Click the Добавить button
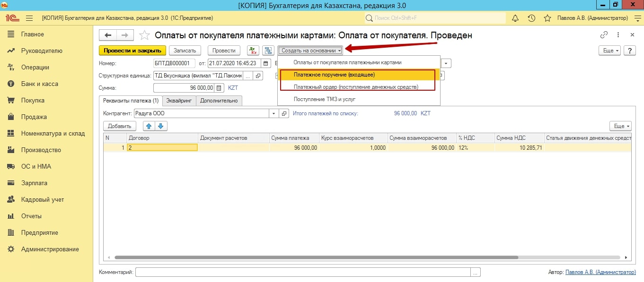644x282 pixels. click(x=120, y=126)
